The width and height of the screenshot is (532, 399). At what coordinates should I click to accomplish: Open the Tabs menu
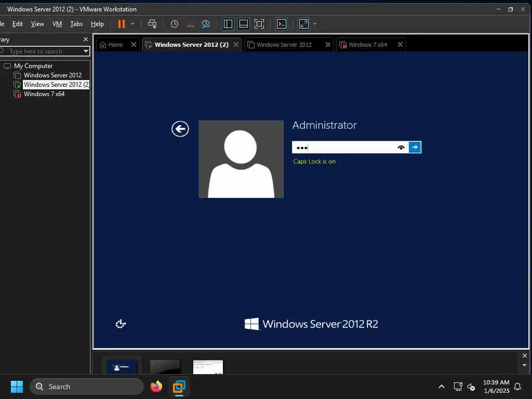[x=76, y=24]
